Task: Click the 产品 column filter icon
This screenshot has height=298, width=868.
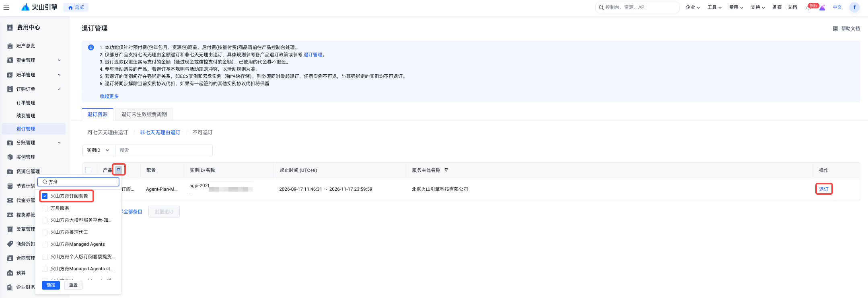Action: point(118,170)
